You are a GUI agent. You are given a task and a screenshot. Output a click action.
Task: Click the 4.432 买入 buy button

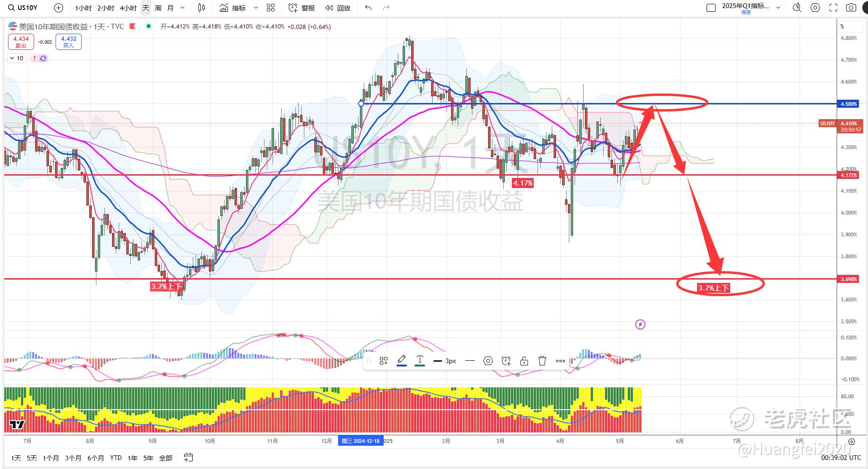(x=68, y=42)
